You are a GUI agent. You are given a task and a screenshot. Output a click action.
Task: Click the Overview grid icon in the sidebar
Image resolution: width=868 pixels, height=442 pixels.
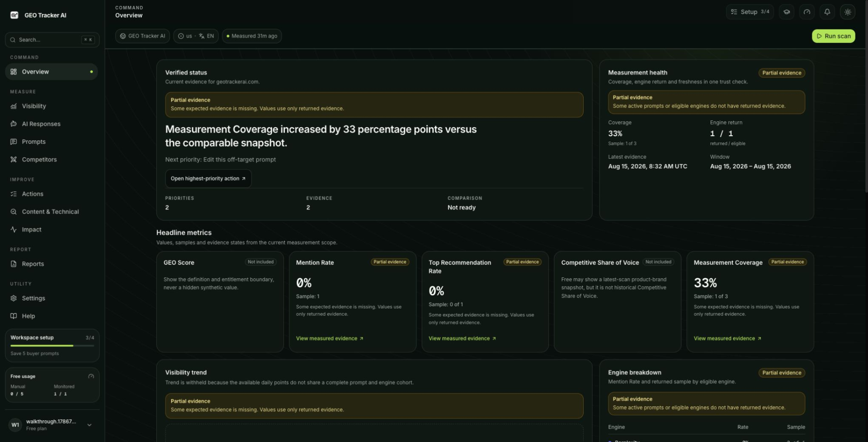point(14,71)
